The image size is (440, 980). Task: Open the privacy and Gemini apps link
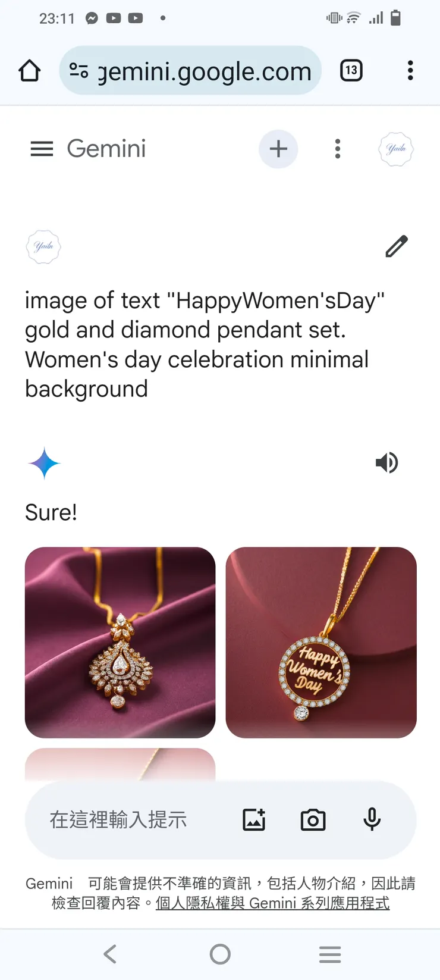(272, 903)
